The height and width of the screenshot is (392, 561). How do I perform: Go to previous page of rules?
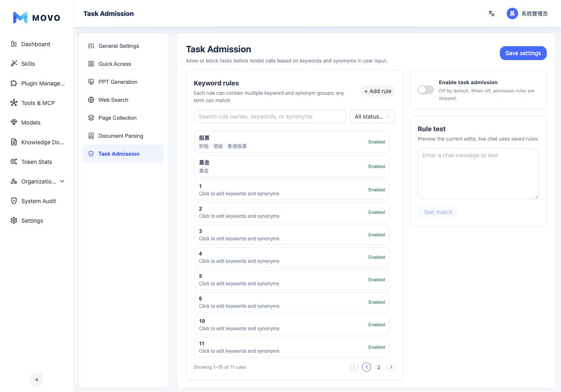tap(354, 367)
